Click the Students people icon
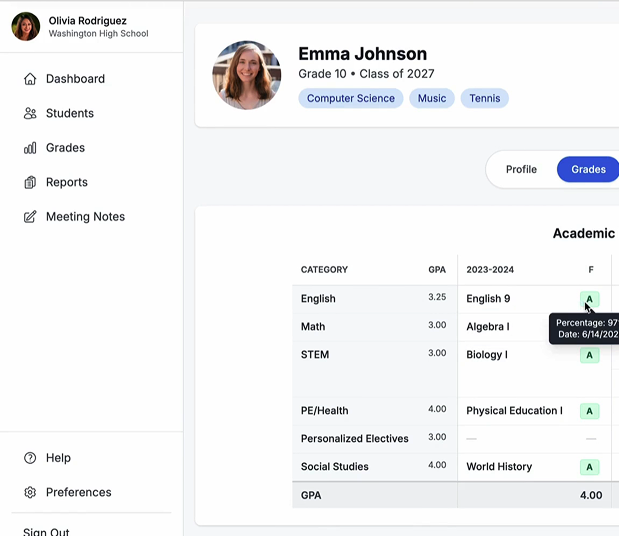This screenshot has height=536, width=619. (x=30, y=114)
